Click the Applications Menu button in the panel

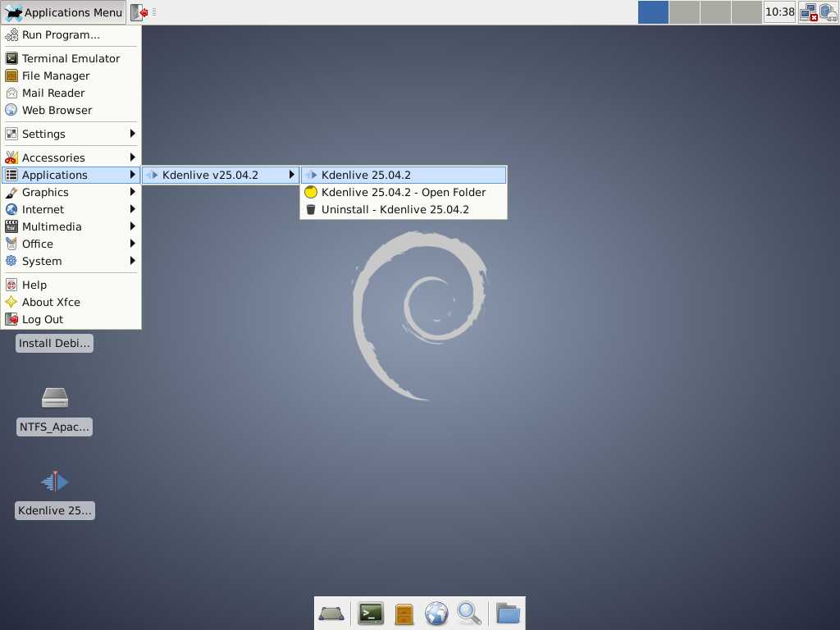(x=63, y=11)
